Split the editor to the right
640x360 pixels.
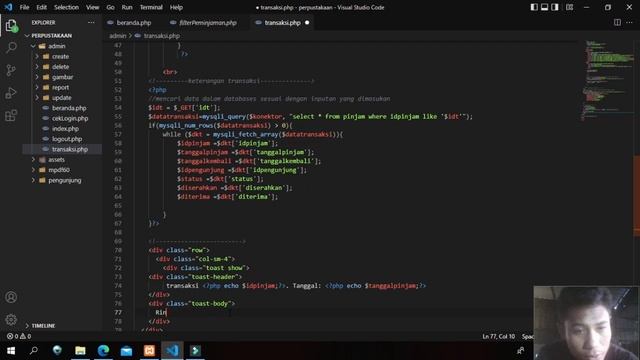point(617,22)
